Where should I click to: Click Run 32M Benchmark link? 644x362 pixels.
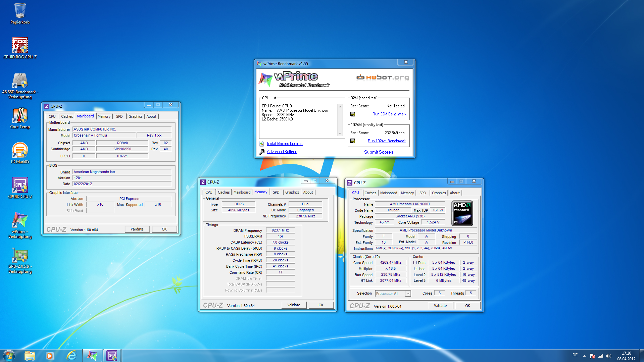pyautogui.click(x=389, y=114)
